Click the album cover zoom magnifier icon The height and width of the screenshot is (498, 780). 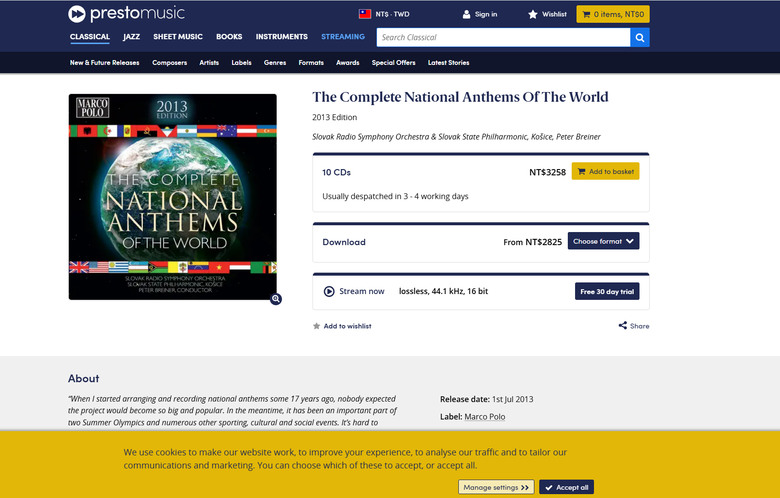pyautogui.click(x=276, y=299)
